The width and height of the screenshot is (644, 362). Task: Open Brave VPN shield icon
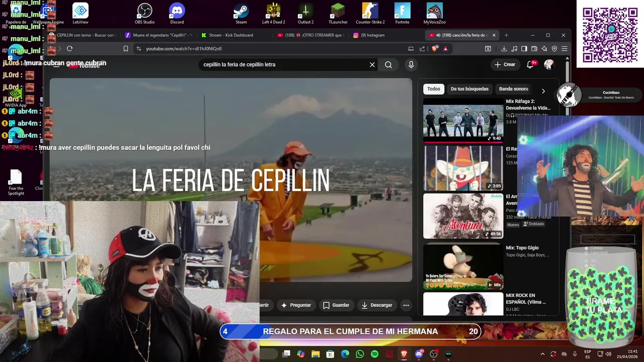(x=554, y=49)
